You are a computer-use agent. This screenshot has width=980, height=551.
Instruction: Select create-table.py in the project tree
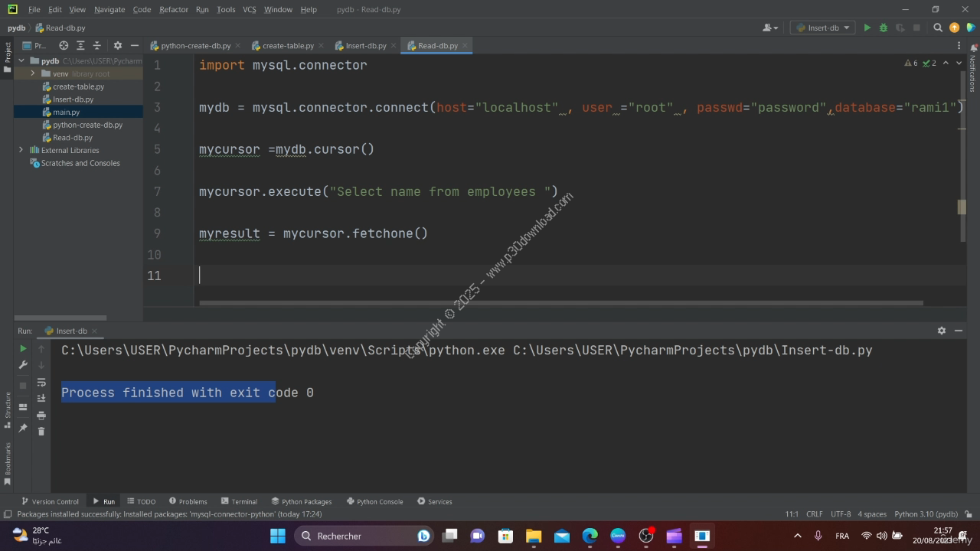pos(78,86)
